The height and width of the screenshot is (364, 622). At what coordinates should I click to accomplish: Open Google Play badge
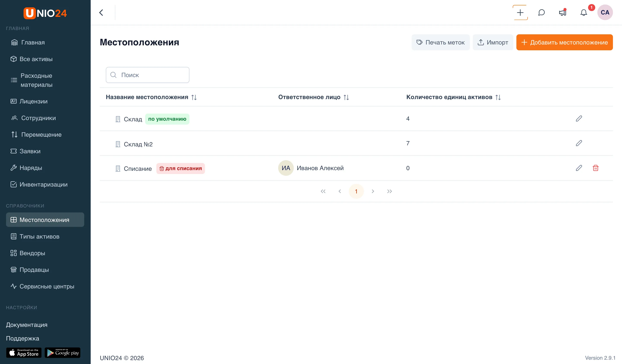62,353
